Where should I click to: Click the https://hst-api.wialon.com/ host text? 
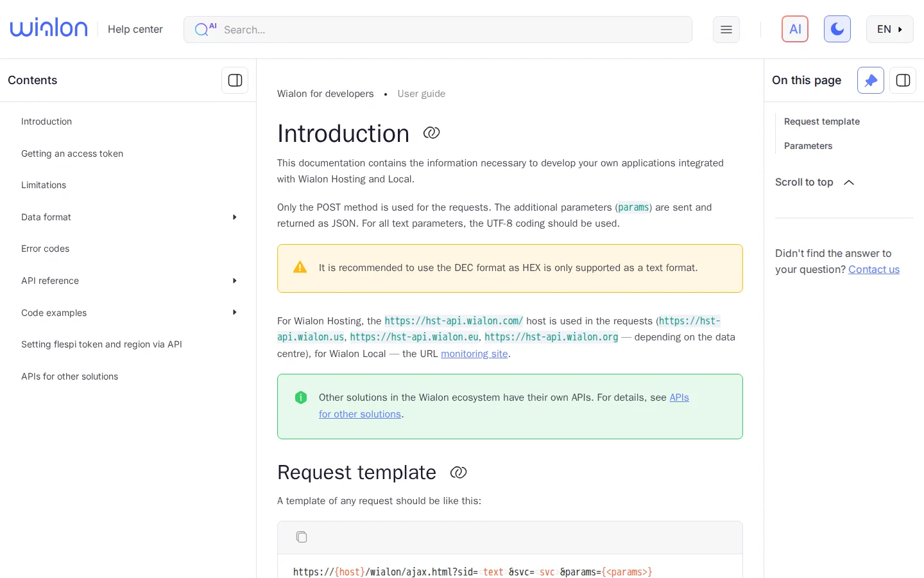[454, 321]
